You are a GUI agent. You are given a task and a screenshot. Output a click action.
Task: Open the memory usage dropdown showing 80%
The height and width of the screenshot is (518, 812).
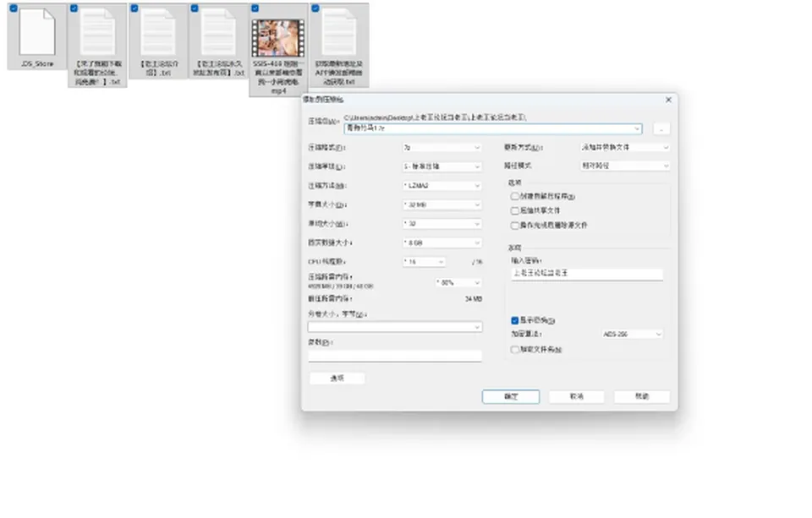(x=458, y=282)
